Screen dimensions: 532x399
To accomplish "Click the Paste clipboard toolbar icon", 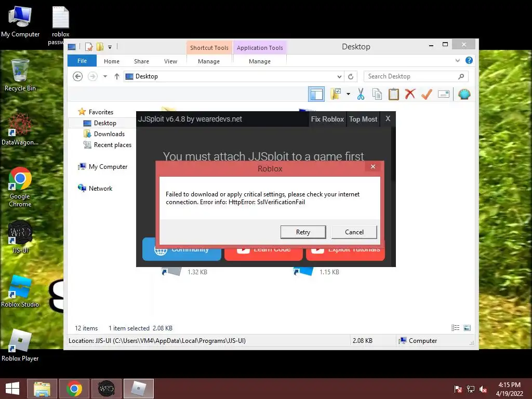I will pyautogui.click(x=394, y=94).
